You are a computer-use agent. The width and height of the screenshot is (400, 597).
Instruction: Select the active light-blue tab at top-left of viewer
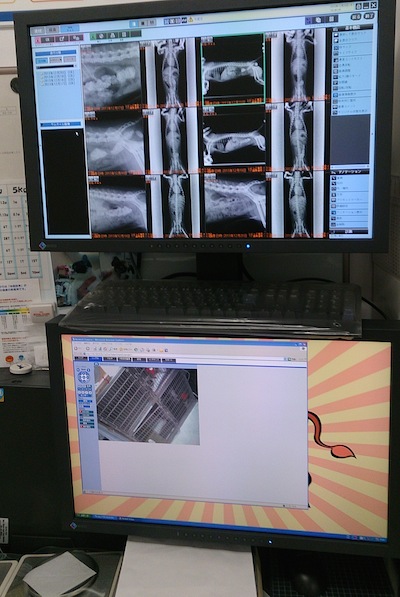pyautogui.click(x=70, y=29)
